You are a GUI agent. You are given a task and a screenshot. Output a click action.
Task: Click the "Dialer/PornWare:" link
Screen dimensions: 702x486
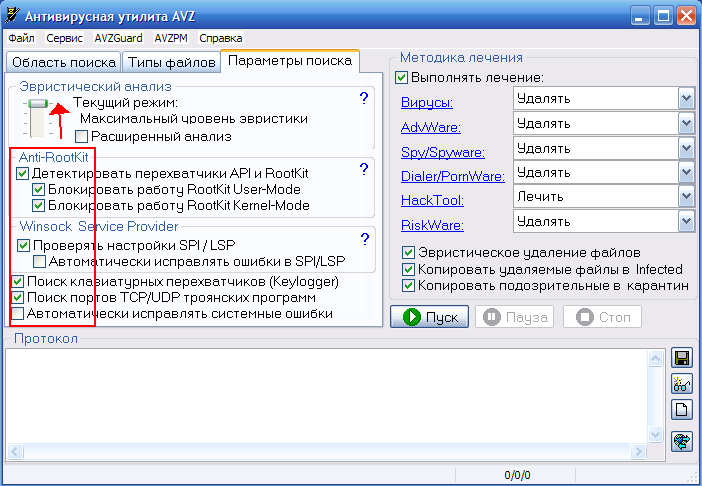point(453,176)
